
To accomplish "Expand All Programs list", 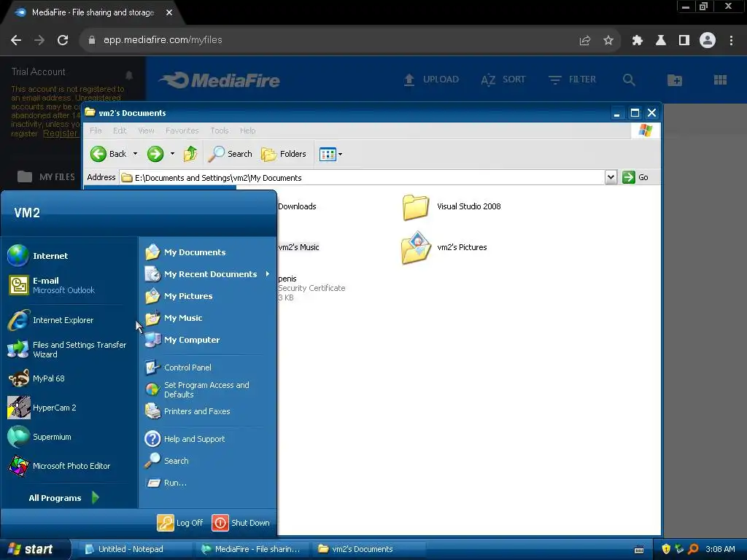I will 64,497.
